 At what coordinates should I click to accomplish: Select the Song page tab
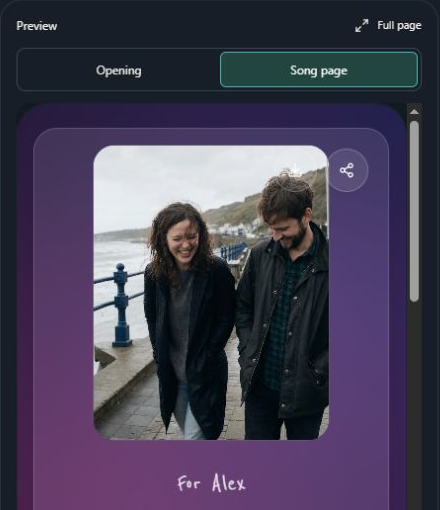pyautogui.click(x=319, y=70)
